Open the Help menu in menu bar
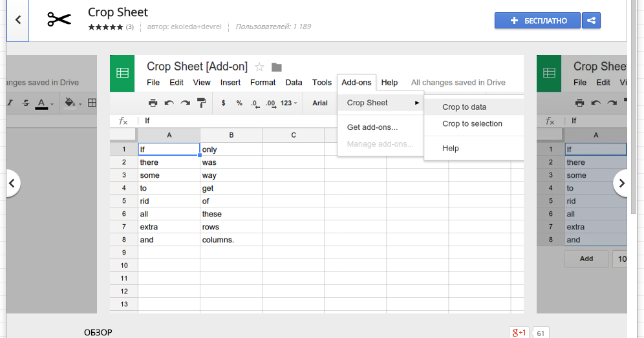Viewport: 644px width, 338px height. coord(389,83)
